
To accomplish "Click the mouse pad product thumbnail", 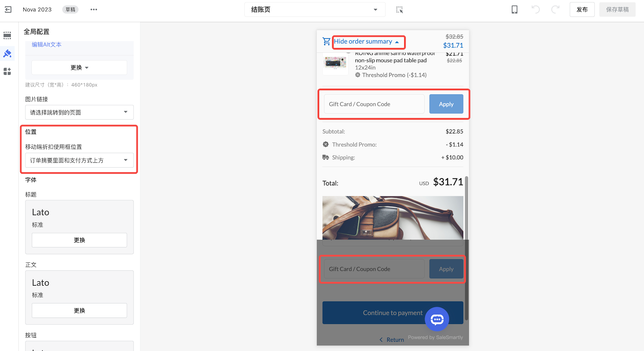I will [336, 63].
